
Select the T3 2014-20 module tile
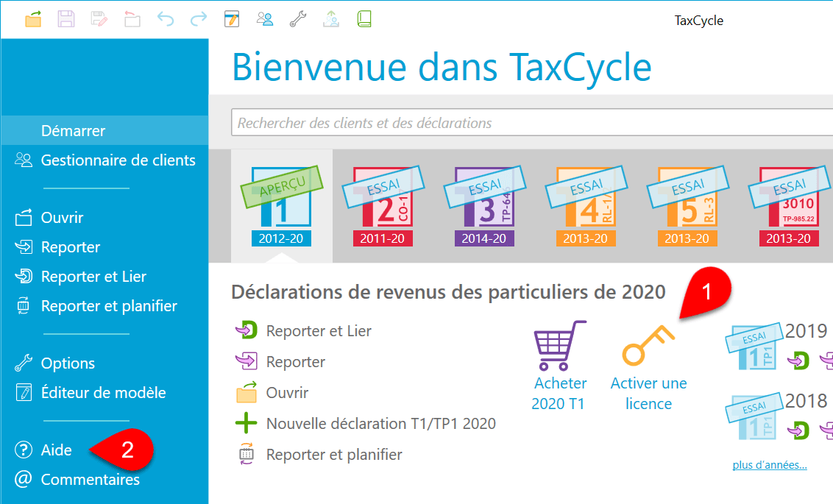click(484, 206)
